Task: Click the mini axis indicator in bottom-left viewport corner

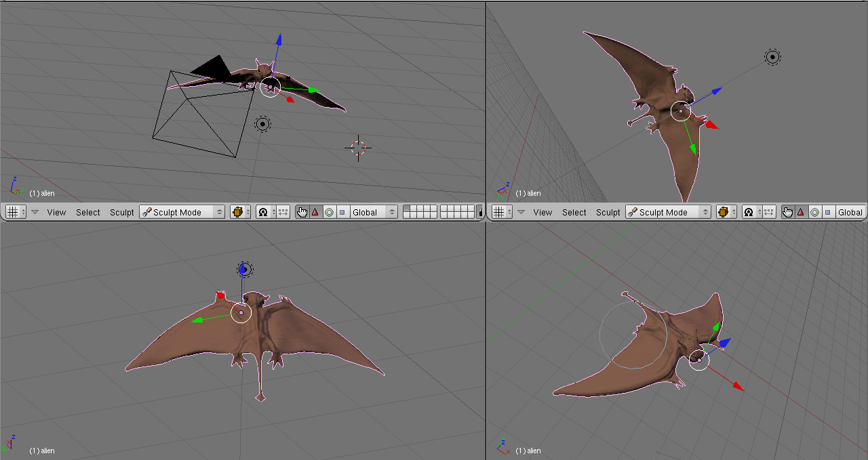Action: (x=9, y=442)
